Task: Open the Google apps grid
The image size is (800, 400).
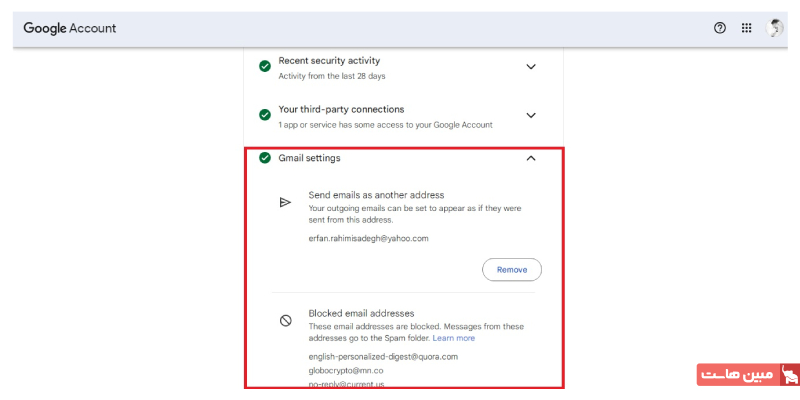Action: click(x=746, y=28)
